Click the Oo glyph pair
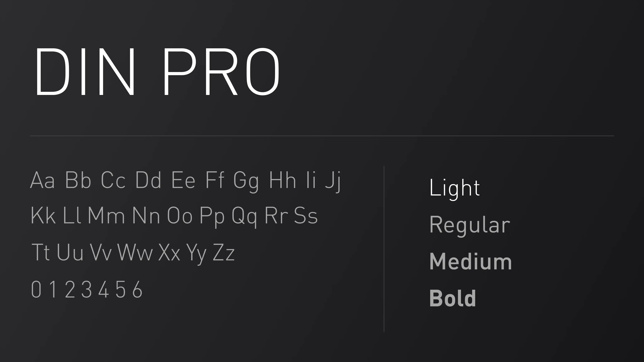644x362 pixels. tap(180, 215)
